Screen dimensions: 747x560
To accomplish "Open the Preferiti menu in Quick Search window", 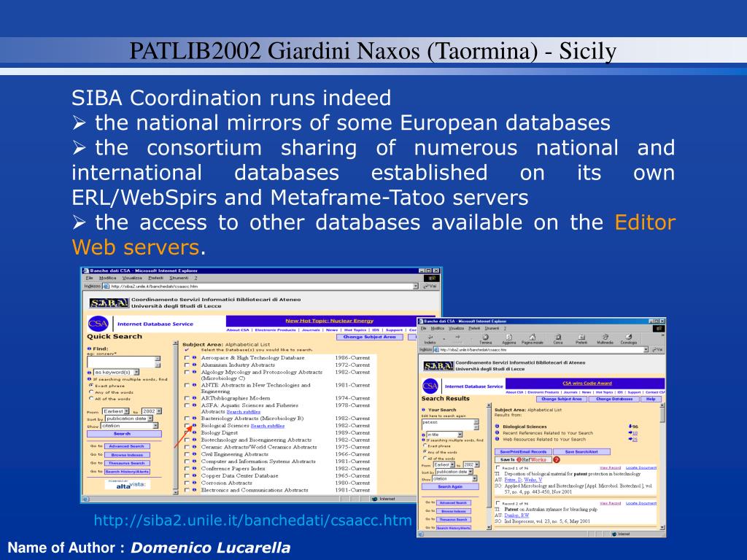I will (x=155, y=278).
